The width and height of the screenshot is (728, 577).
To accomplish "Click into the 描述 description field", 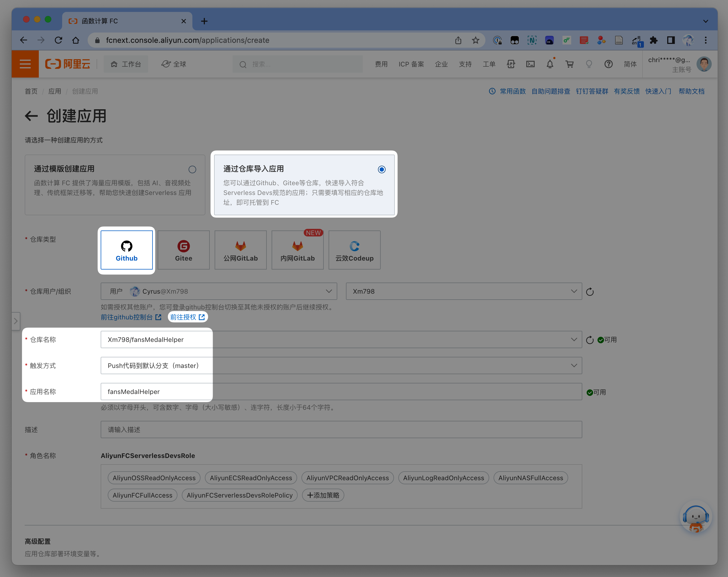I will point(341,429).
